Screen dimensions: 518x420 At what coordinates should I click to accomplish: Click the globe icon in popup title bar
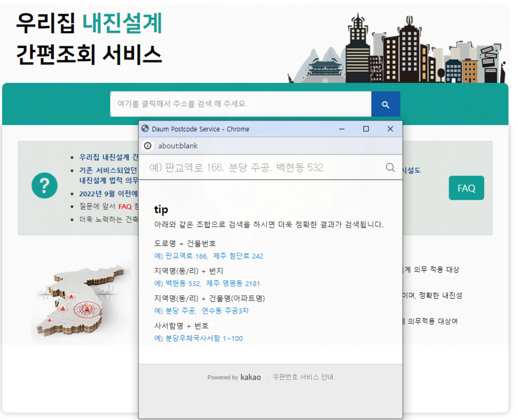pyautogui.click(x=145, y=128)
